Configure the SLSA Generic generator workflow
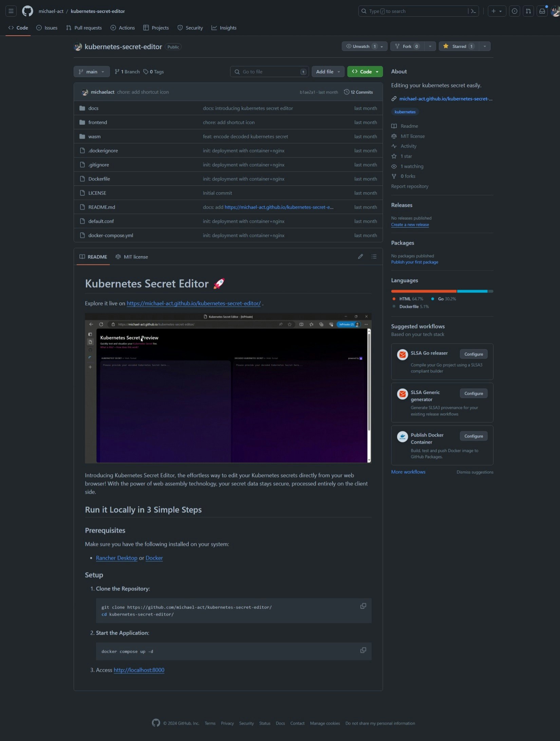 473,394
